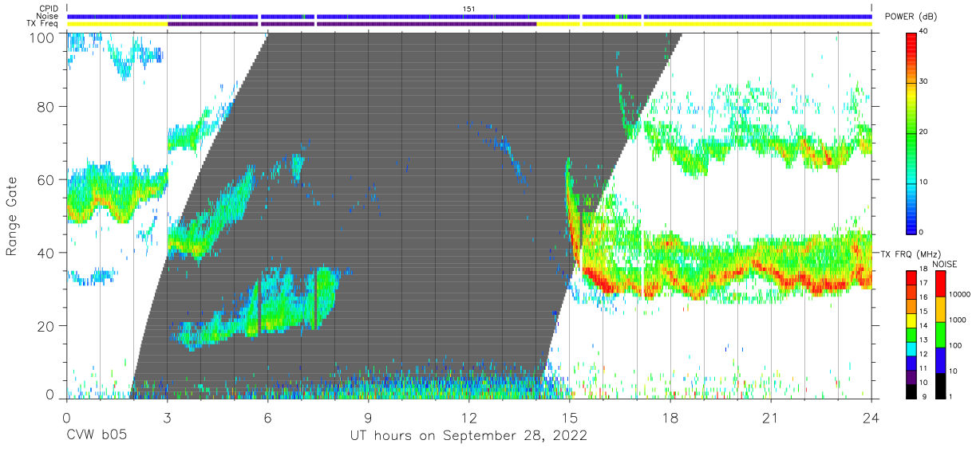
Task: Click the 'POWER (dB)' legend title
Action: (x=911, y=17)
